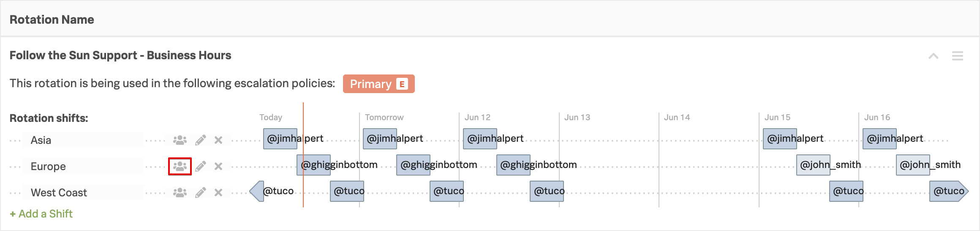980x231 pixels.
Task: Delete the Europe shift
Action: (218, 166)
